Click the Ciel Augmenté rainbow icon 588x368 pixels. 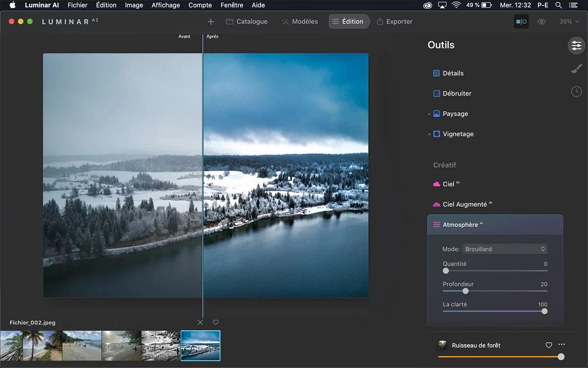(437, 205)
